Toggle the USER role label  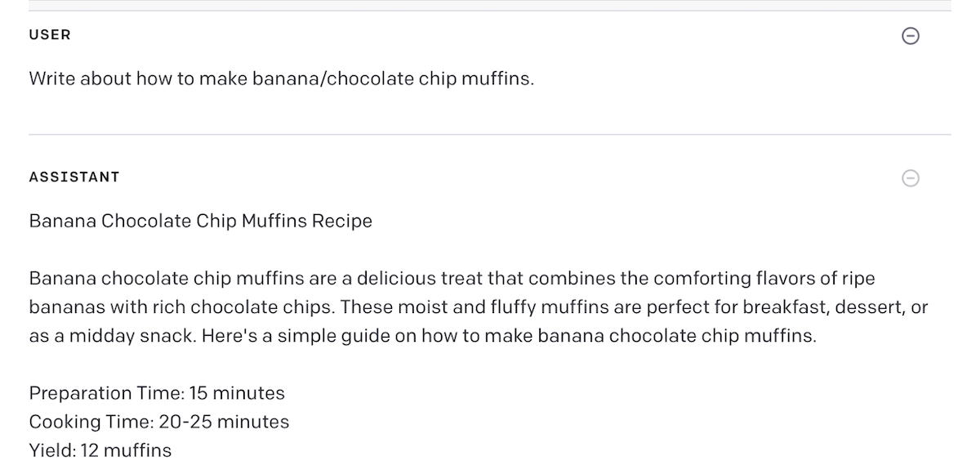50,35
